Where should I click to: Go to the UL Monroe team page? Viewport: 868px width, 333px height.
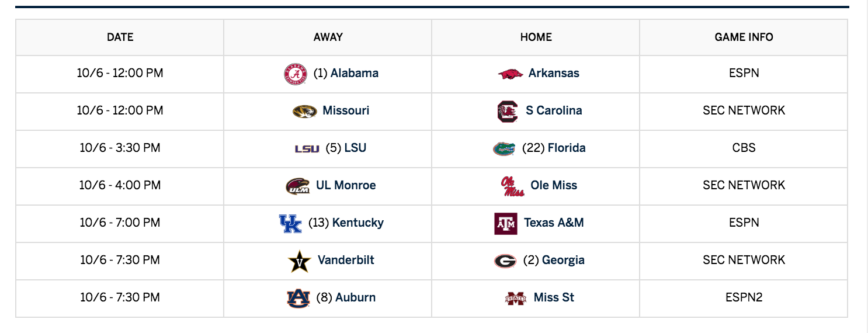click(346, 185)
